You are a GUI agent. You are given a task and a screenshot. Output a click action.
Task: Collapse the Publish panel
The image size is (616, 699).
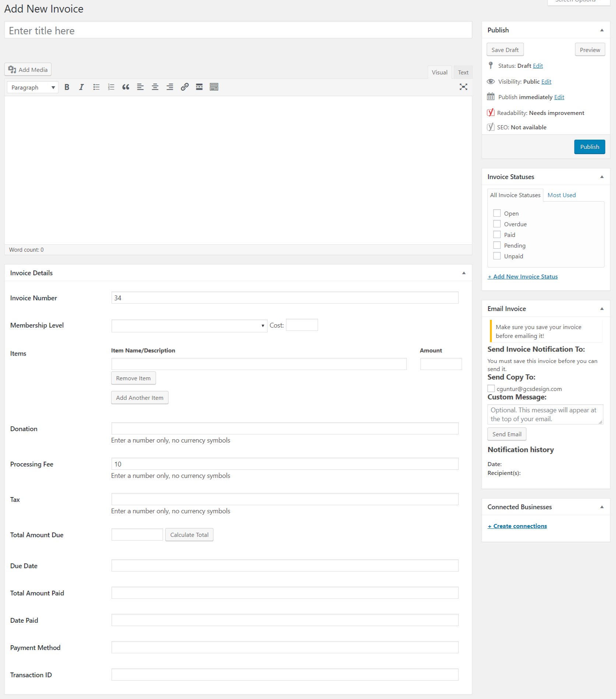click(602, 30)
